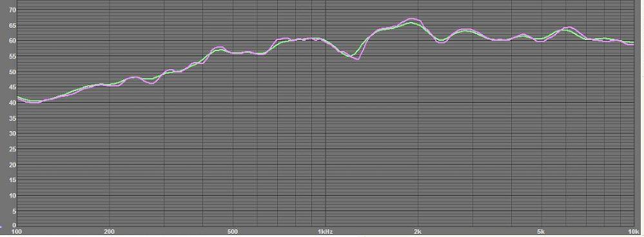Click the 40 label on level axis
This screenshot has width=644, height=237.
[12, 103]
